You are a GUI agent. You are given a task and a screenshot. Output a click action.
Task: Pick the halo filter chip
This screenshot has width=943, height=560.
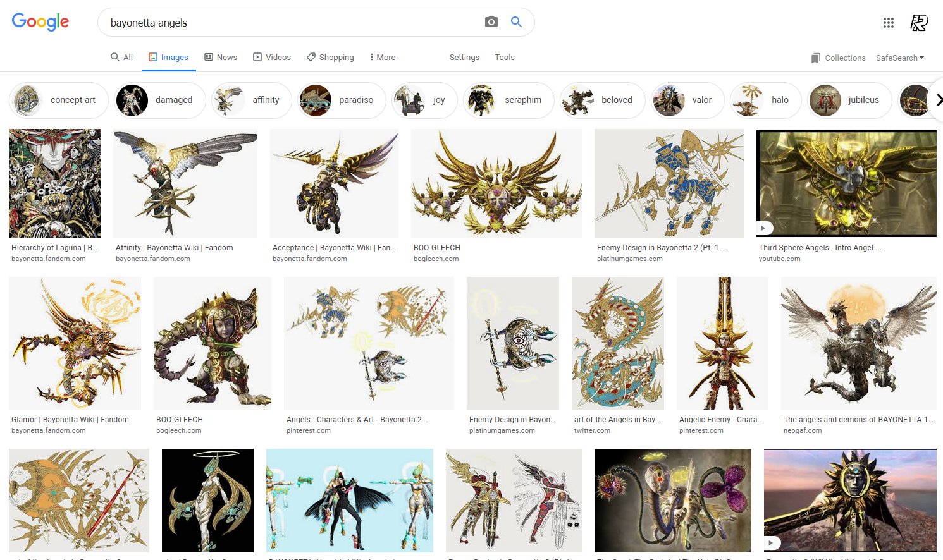click(765, 100)
